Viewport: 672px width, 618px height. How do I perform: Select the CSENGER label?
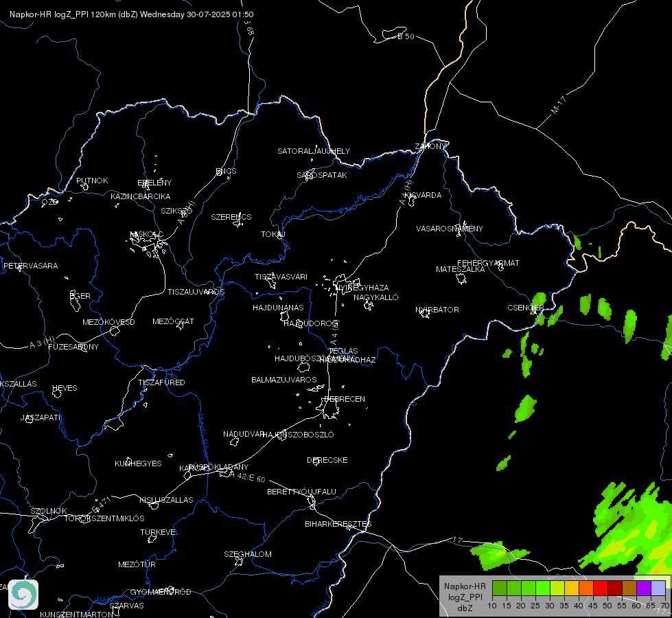pos(525,308)
